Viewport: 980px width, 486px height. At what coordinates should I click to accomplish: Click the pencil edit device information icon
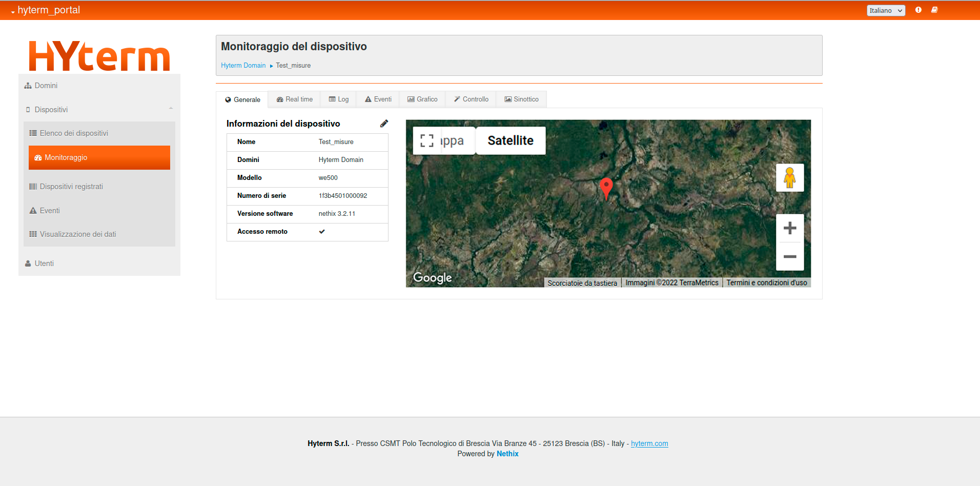point(384,124)
